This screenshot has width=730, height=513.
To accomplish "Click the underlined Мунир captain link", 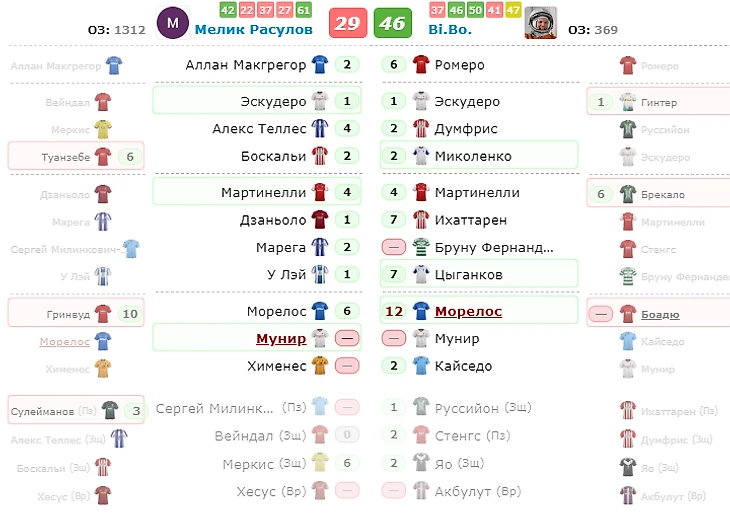I will click(x=281, y=339).
